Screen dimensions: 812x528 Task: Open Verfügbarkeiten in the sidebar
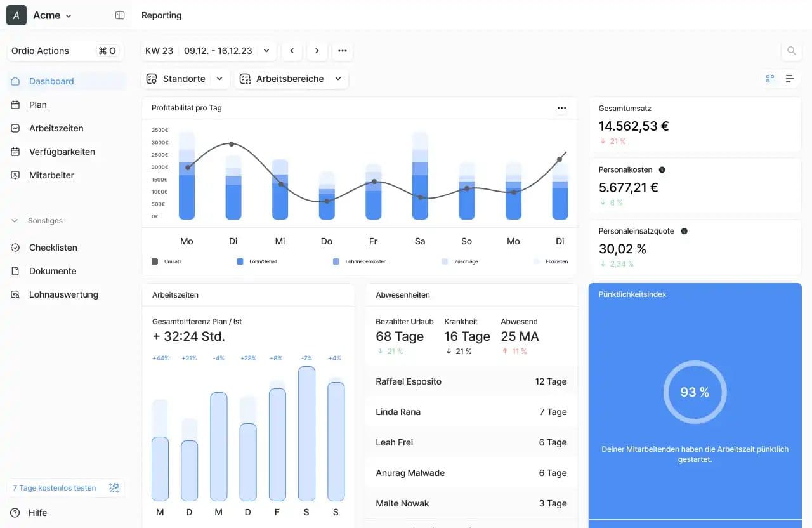pyautogui.click(x=65, y=152)
